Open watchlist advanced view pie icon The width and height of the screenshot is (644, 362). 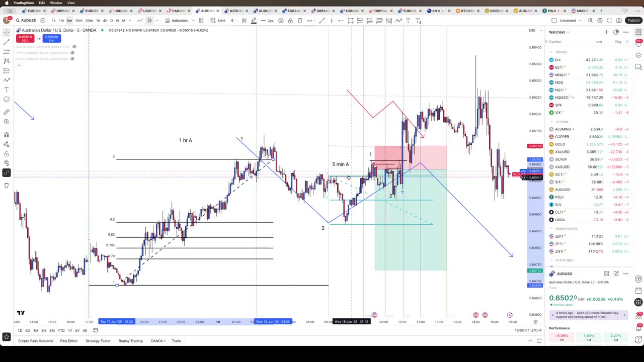click(616, 32)
